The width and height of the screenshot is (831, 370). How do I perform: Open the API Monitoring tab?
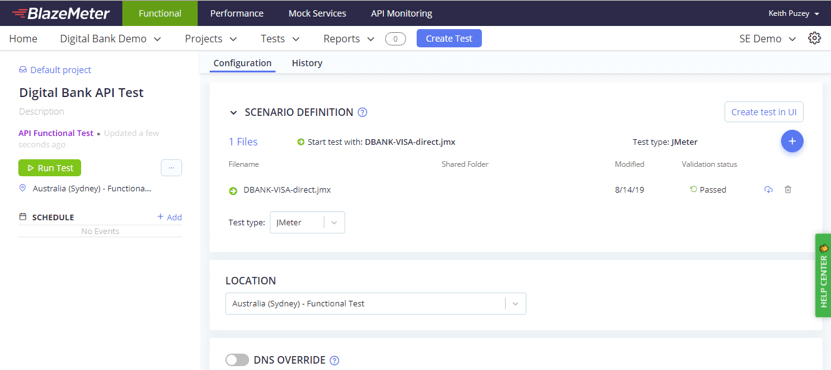[401, 13]
